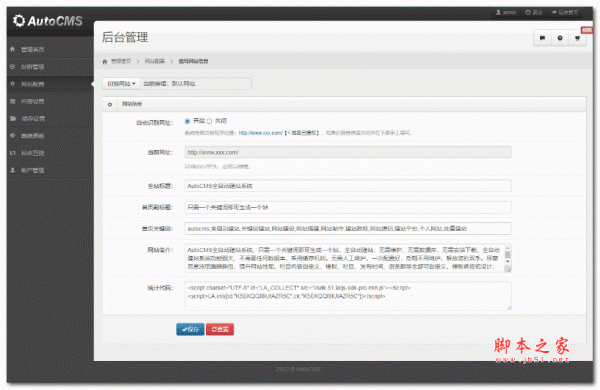
Task: Click the homepage subtitle input field
Action: [348, 207]
